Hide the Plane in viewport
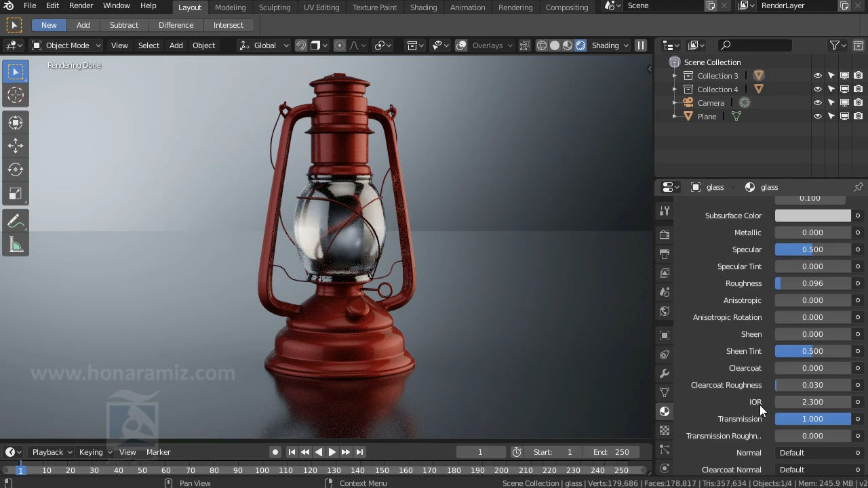868x488 pixels. click(818, 117)
